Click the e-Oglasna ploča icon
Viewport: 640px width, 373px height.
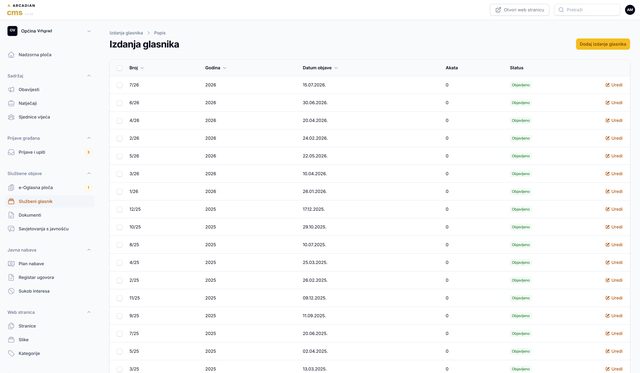[x=11, y=187]
